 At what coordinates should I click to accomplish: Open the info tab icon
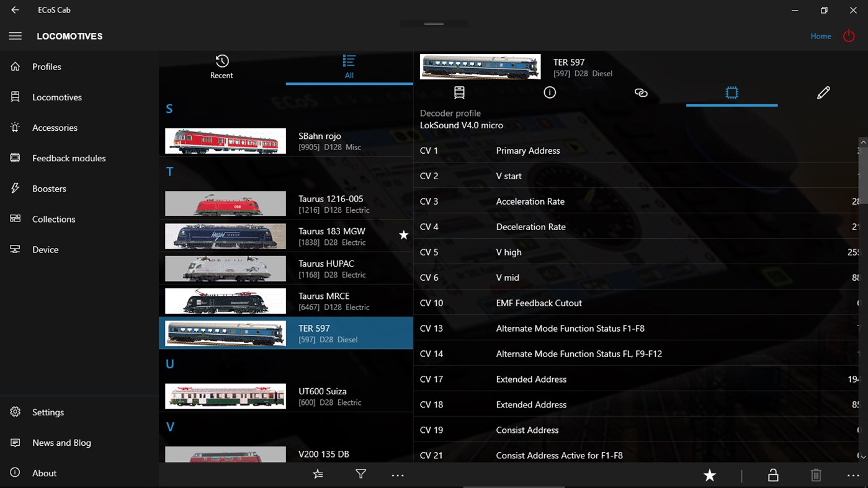click(x=550, y=92)
